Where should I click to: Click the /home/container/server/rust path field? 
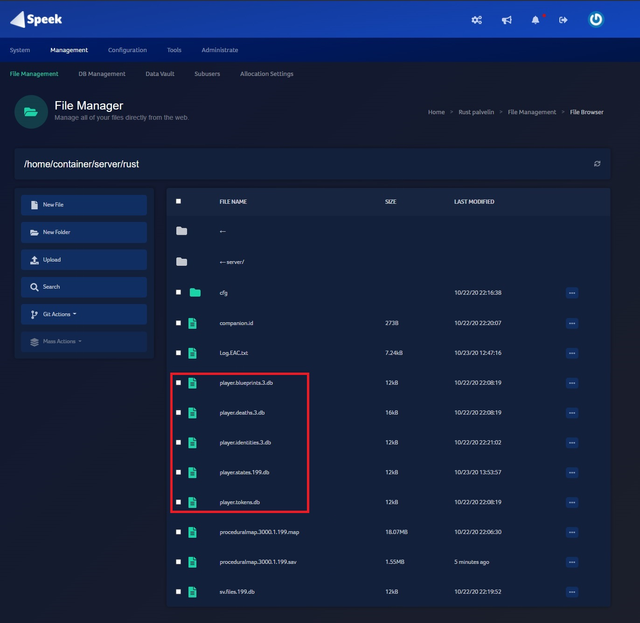point(312,164)
